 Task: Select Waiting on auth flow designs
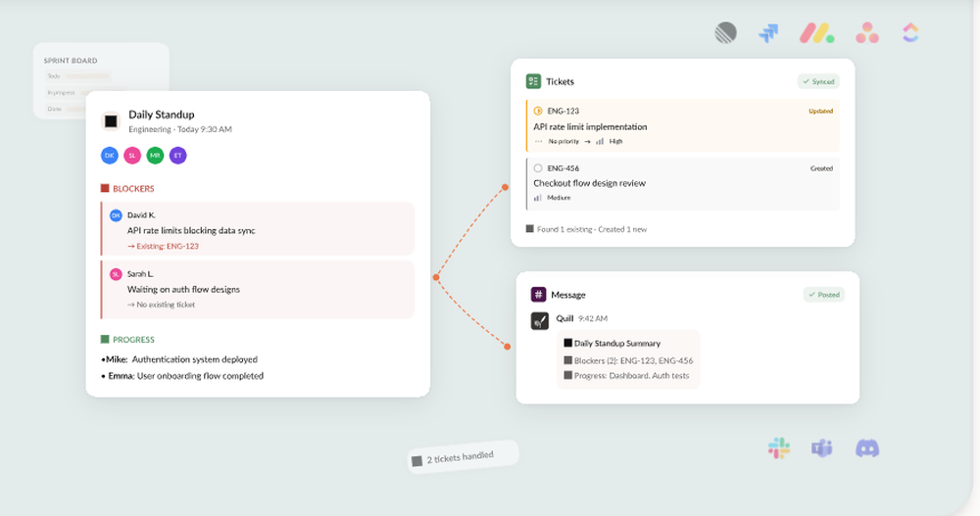183,289
